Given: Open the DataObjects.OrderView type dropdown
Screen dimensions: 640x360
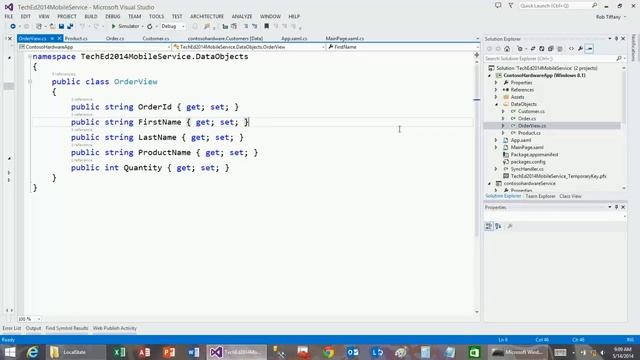Looking at the screenshot, I should (x=249, y=47).
